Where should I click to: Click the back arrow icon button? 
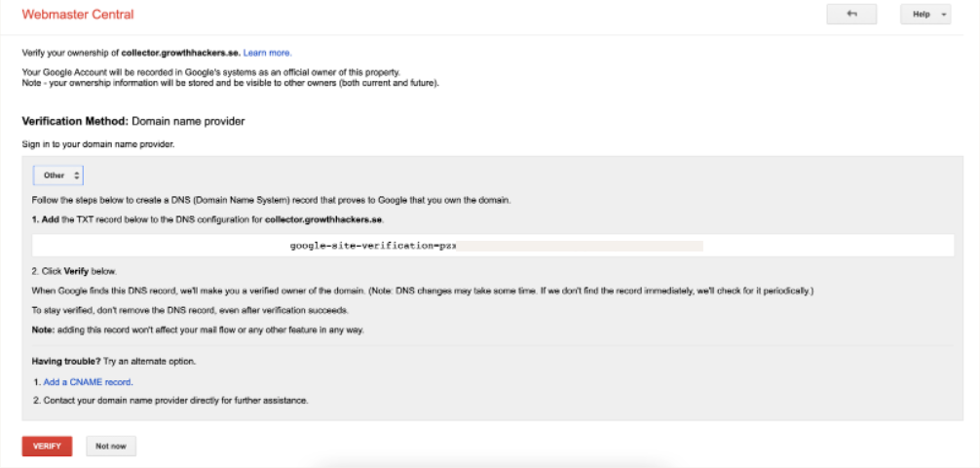click(x=851, y=15)
